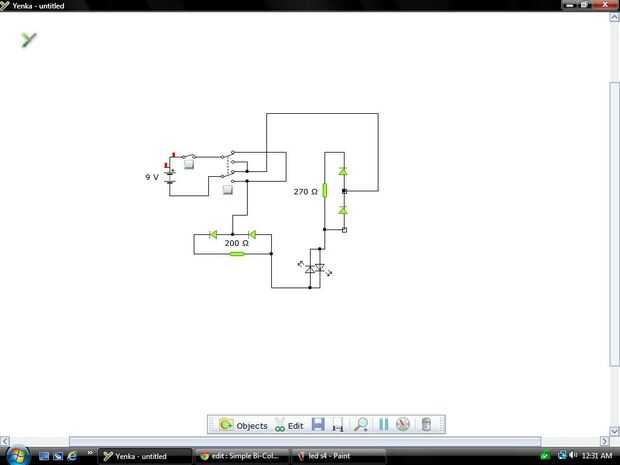The width and height of the screenshot is (620, 465).
Task: Click the 270 Ω value label
Action: pyautogui.click(x=305, y=192)
